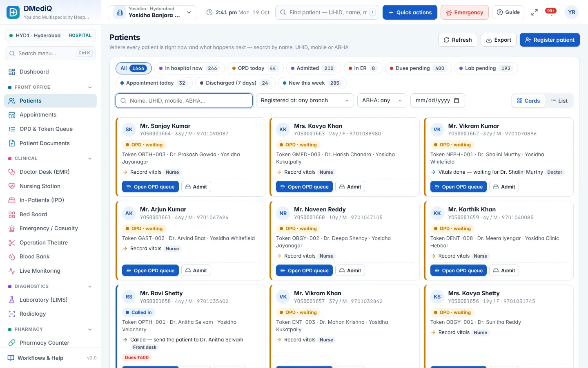Viewport: 588px width, 368px height.
Task: Click the RS avatar of Ravi Shetty
Action: pos(129,297)
